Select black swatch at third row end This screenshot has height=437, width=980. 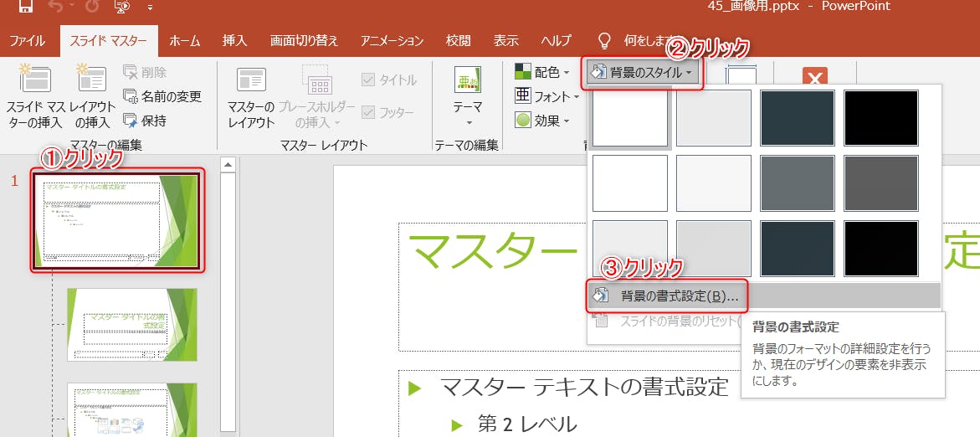(x=881, y=248)
